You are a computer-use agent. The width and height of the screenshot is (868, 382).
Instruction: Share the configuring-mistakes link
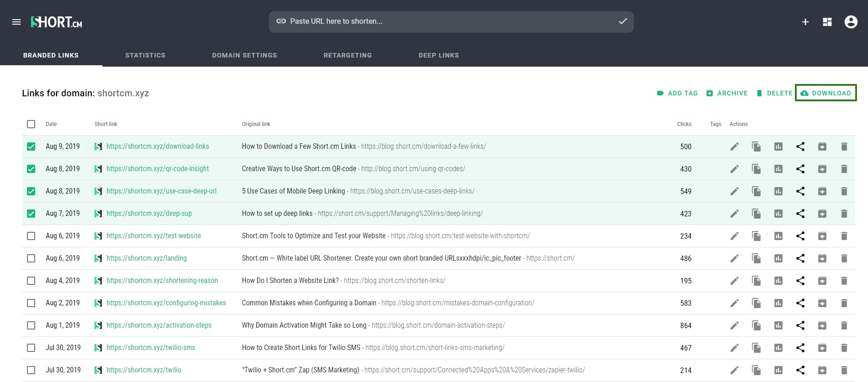(x=800, y=303)
